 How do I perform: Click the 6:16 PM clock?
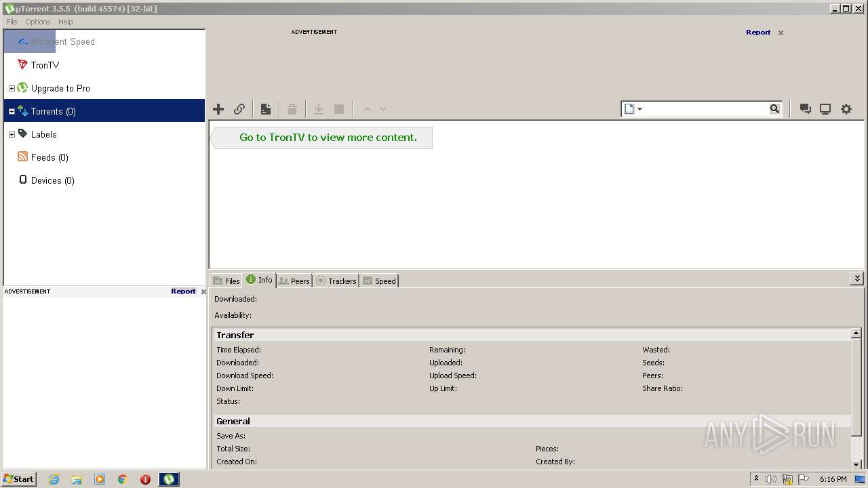pos(833,479)
